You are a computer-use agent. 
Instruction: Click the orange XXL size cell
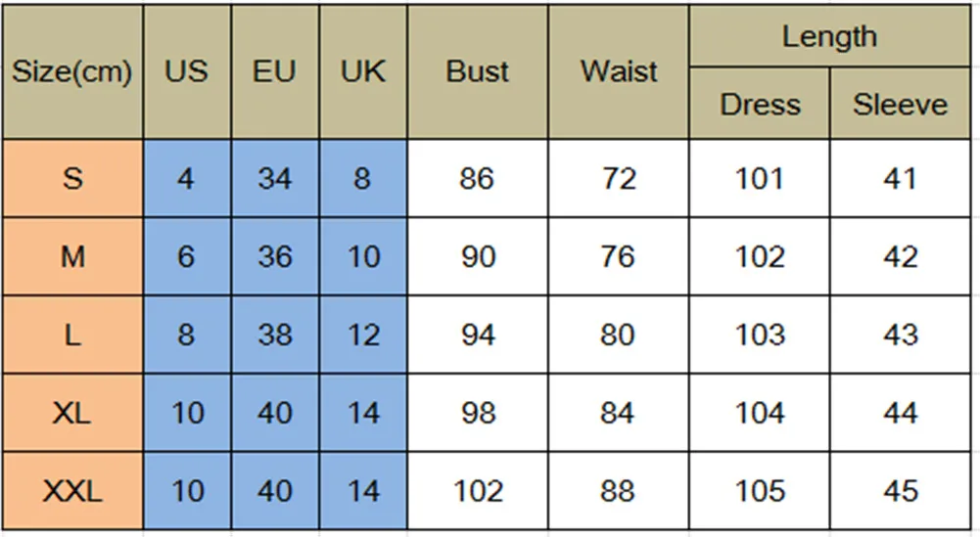tap(72, 491)
